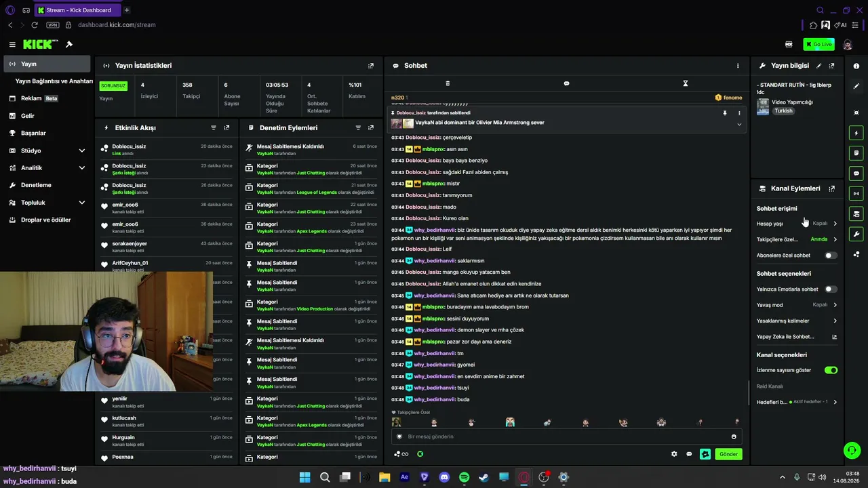The width and height of the screenshot is (868, 488).
Task: Disable İzlenme sayısını göster switch
Action: (x=831, y=370)
